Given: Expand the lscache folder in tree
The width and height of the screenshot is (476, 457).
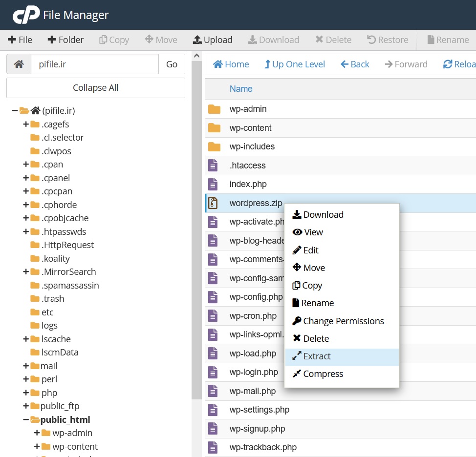Looking at the screenshot, I should coord(26,339).
